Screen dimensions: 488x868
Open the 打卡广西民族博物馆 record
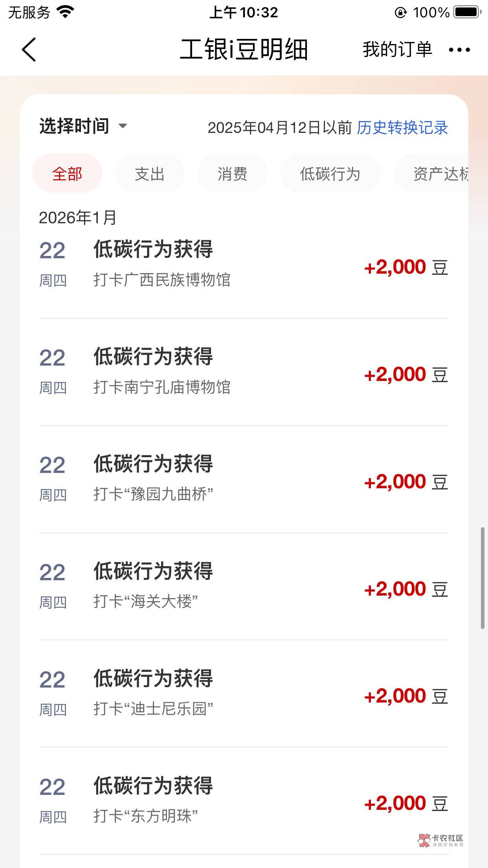(244, 265)
